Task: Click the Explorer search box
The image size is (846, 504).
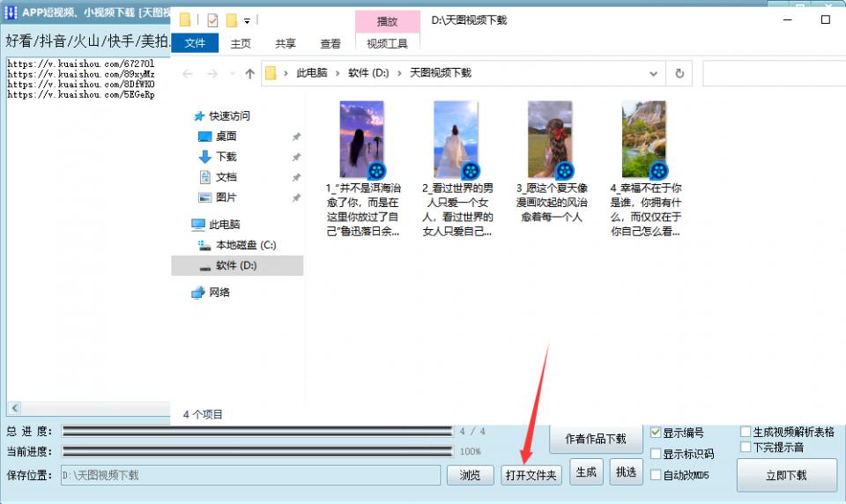Action: 774,73
